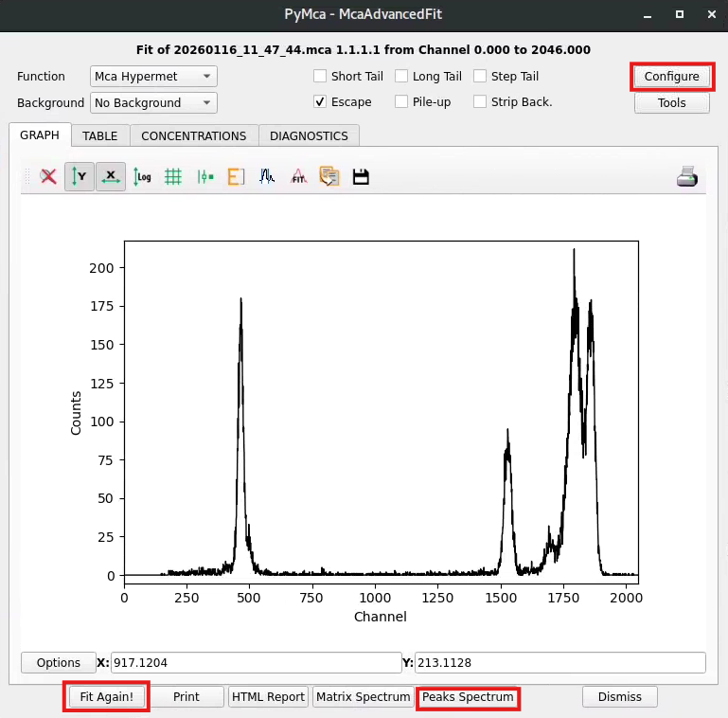The height and width of the screenshot is (718, 728).
Task: Copy graph using the clipboard icon
Action: 329,177
